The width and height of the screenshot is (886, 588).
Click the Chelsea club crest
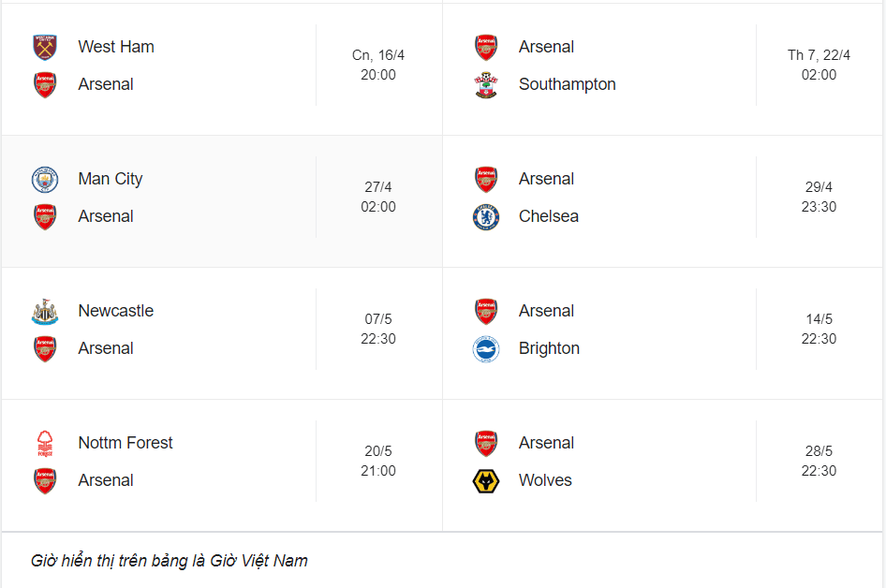(485, 217)
